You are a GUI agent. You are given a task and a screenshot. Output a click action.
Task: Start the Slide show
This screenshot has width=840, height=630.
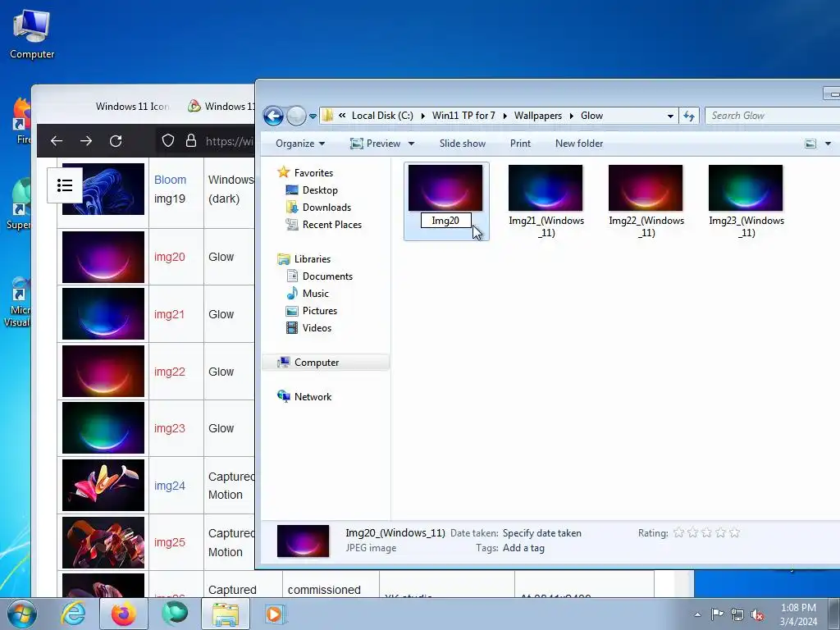click(463, 144)
